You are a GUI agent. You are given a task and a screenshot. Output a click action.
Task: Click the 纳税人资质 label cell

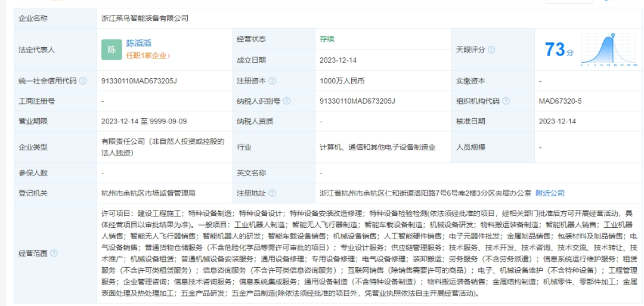pos(274,121)
